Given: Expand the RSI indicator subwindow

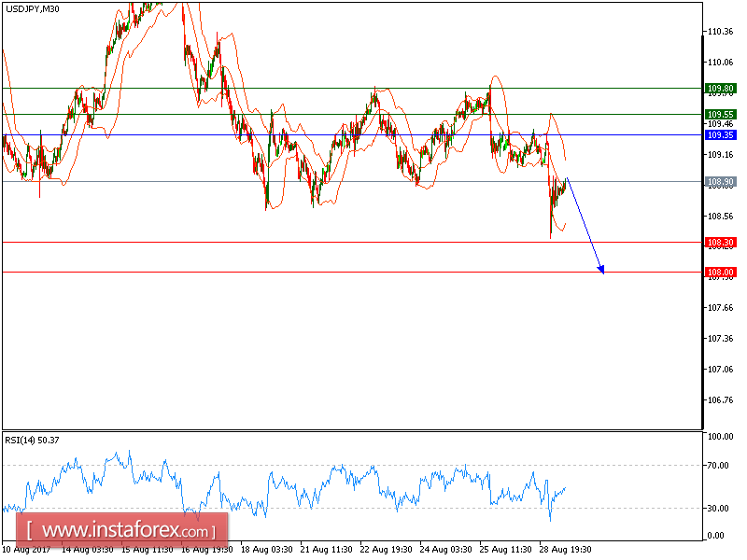Looking at the screenshot, I should click(x=350, y=485).
